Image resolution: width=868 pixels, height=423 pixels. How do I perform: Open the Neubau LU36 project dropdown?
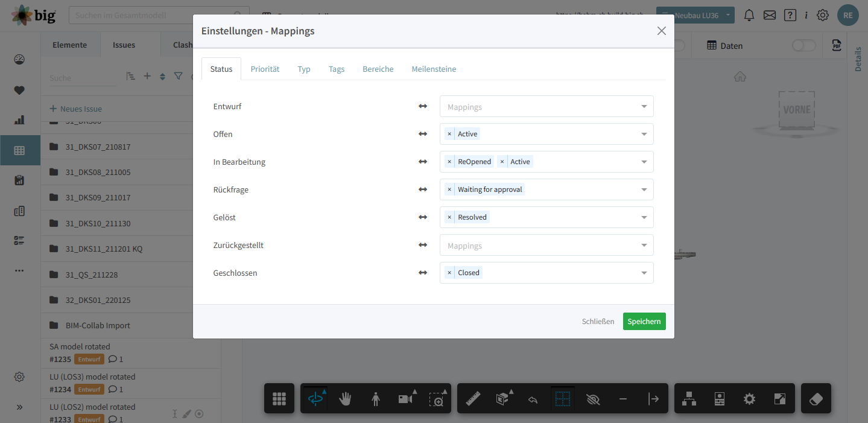click(695, 15)
